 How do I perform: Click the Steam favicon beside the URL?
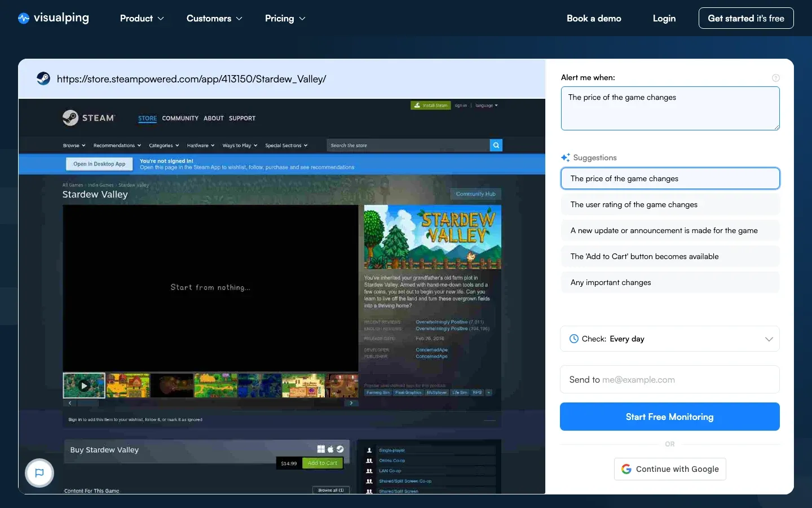coord(43,78)
